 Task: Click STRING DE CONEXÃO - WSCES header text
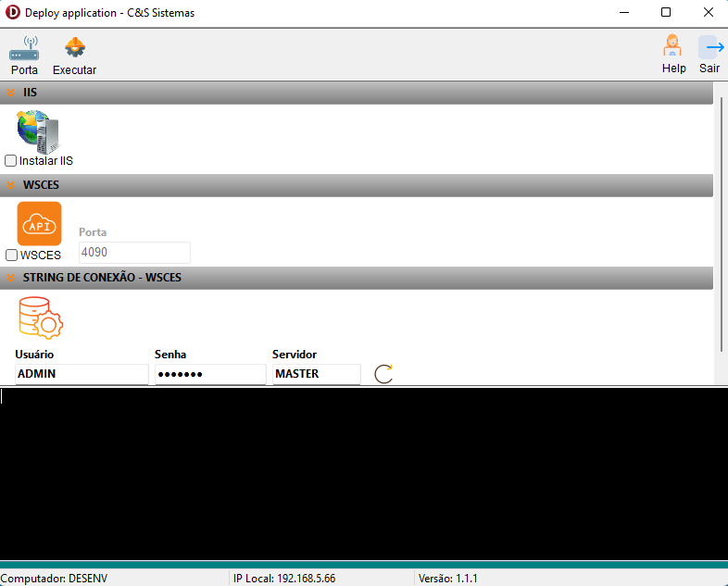(x=102, y=278)
